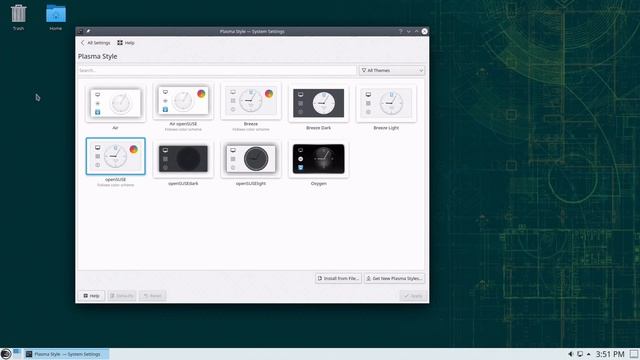
Task: Pick the Breeze Light plasma style
Action: coord(386,103)
